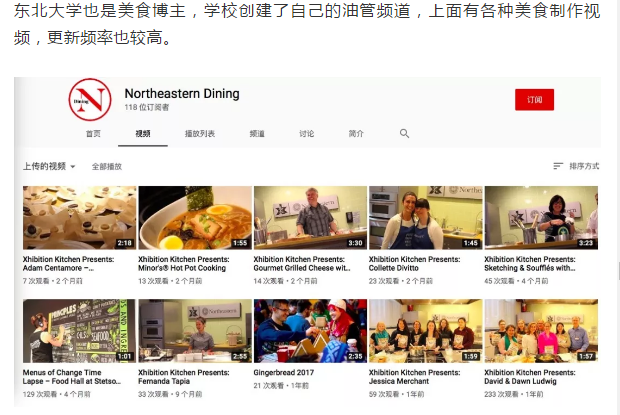This screenshot has height=415, width=620.
Task: Select the 视频 videos tab
Action: [143, 133]
